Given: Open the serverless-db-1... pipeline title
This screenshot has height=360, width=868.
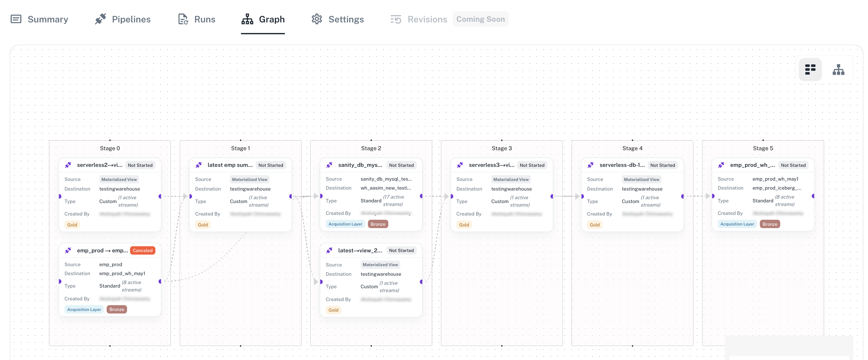Looking at the screenshot, I should [x=623, y=165].
